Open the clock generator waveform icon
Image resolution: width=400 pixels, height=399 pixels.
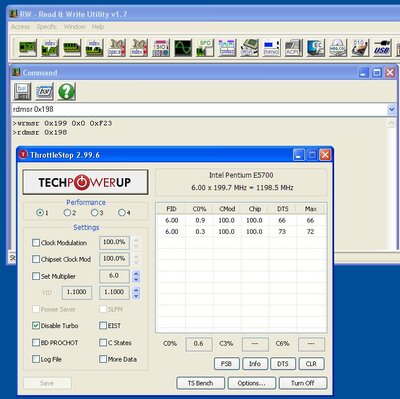click(x=183, y=48)
